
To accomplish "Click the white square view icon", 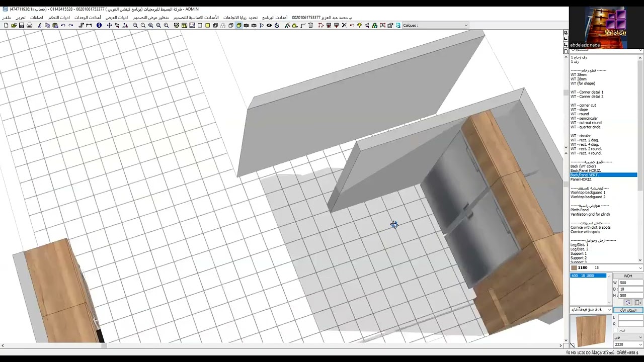I will pos(200,25).
